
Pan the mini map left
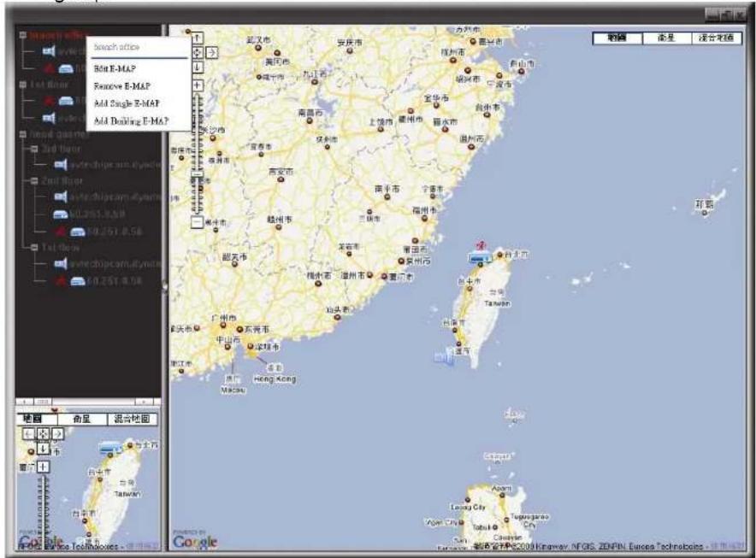(28, 434)
